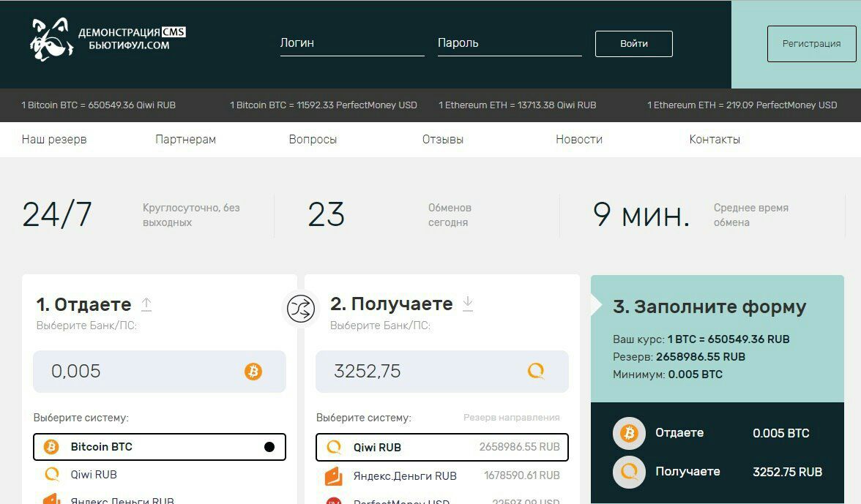Screen dimensions: 861x504
Task: Open the Наш резерв menu item
Action: (x=54, y=139)
